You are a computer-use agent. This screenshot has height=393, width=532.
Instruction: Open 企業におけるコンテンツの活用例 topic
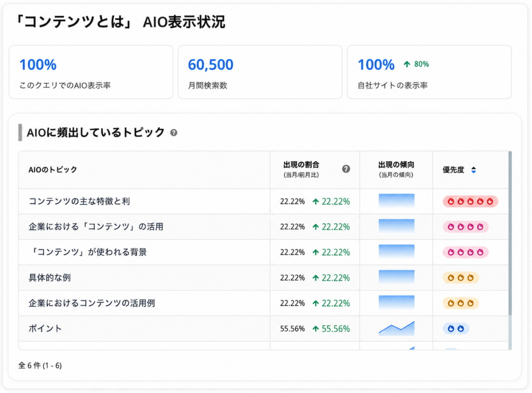click(x=91, y=303)
